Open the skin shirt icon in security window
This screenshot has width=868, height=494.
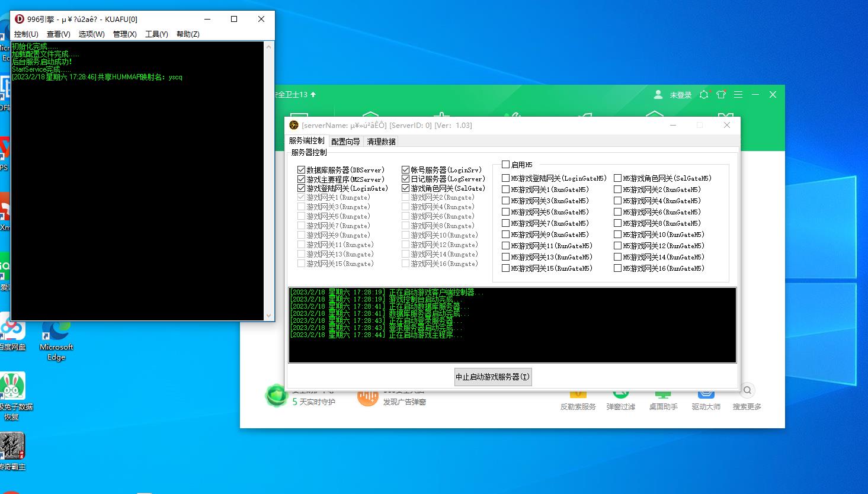pos(721,95)
